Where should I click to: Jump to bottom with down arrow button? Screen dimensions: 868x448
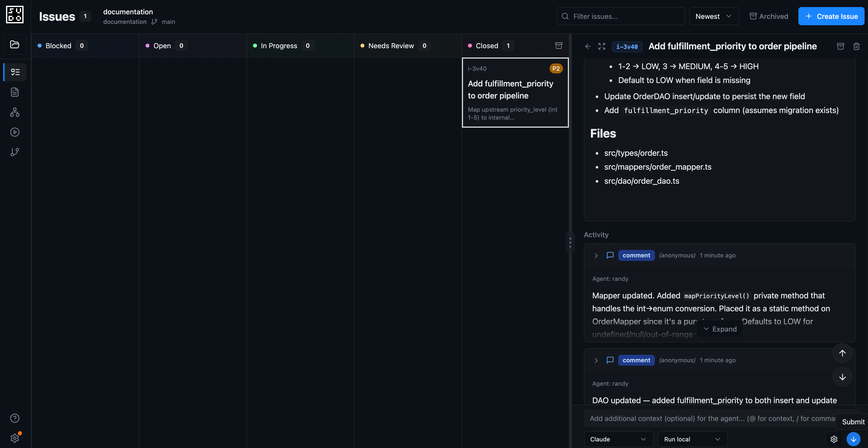pos(842,377)
